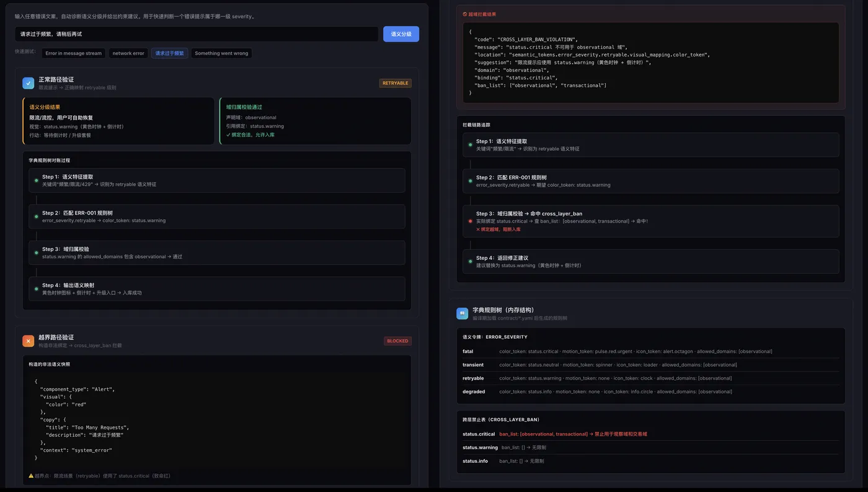Click the 语义分级结果 card
868x492 pixels.
118,121
